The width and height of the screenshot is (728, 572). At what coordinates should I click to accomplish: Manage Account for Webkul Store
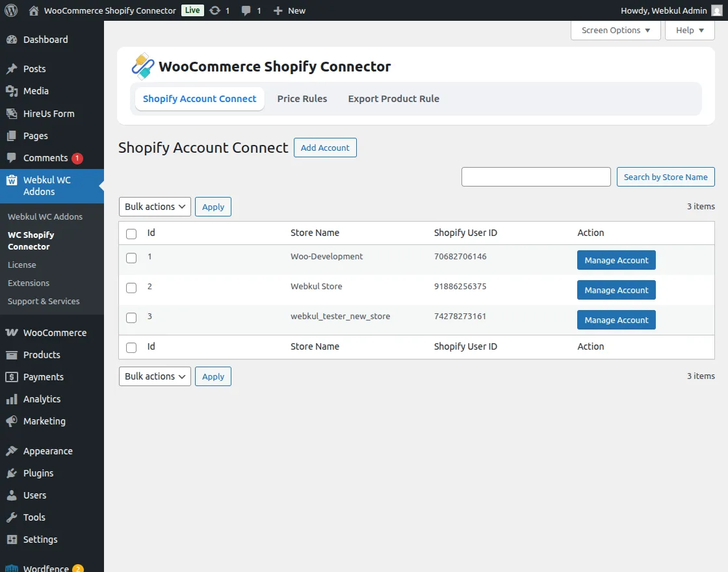616,289
